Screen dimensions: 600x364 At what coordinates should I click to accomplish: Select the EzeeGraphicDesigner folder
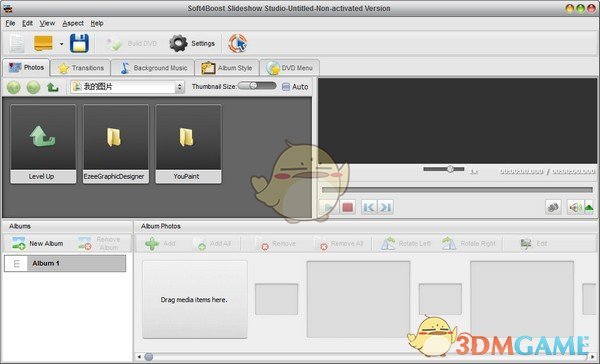click(116, 144)
